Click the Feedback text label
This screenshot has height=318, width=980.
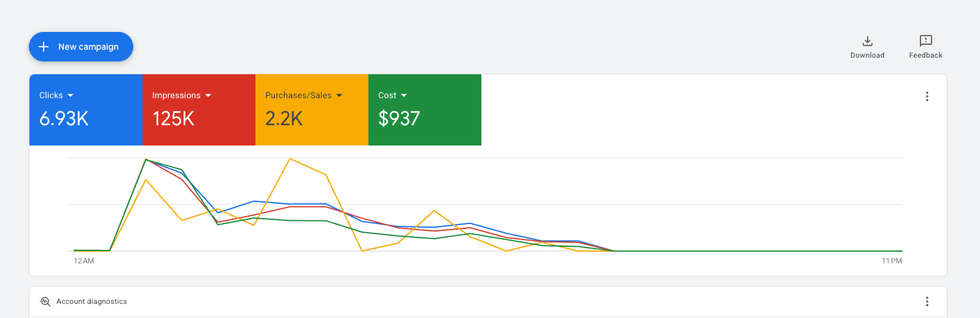coord(925,55)
